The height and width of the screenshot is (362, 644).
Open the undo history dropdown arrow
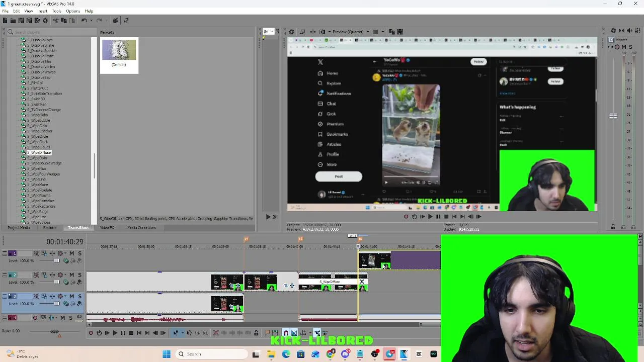(91, 20)
